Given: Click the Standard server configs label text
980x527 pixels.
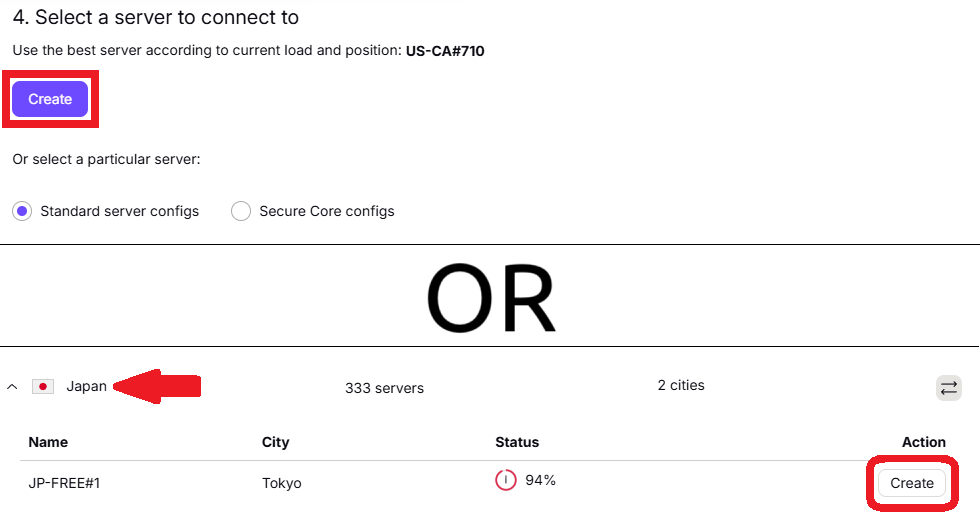Looking at the screenshot, I should point(119,211).
